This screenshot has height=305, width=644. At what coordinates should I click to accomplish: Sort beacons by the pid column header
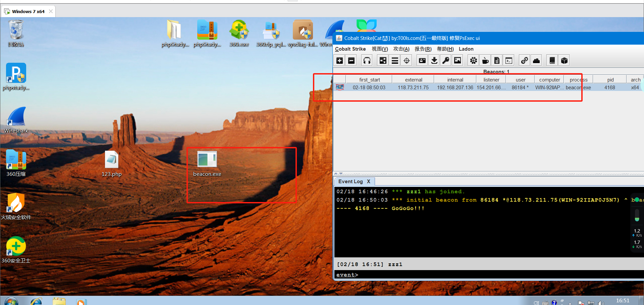pyautogui.click(x=609, y=79)
